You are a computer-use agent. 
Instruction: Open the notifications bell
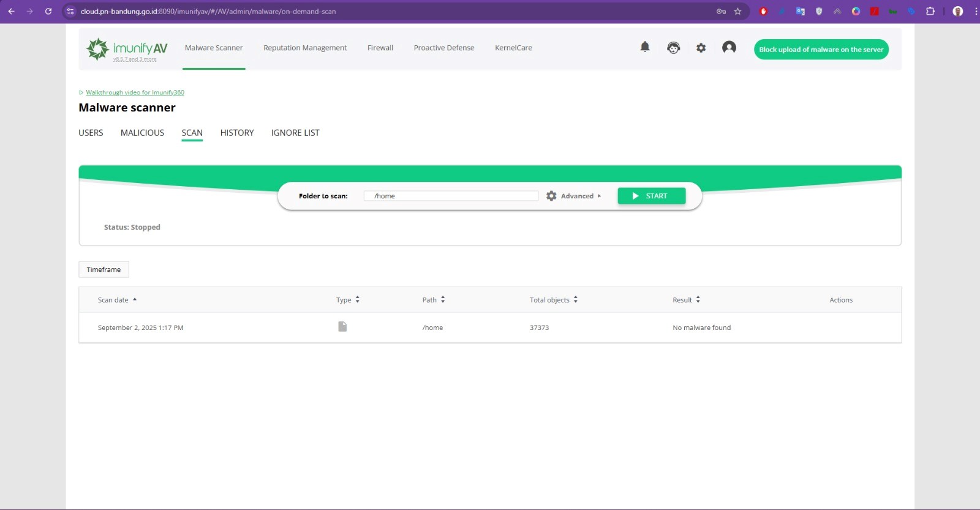click(x=644, y=47)
